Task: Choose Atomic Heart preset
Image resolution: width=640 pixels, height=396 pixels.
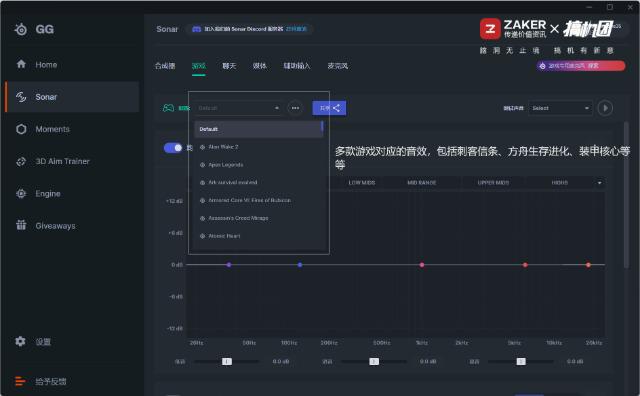Action: pyautogui.click(x=258, y=236)
